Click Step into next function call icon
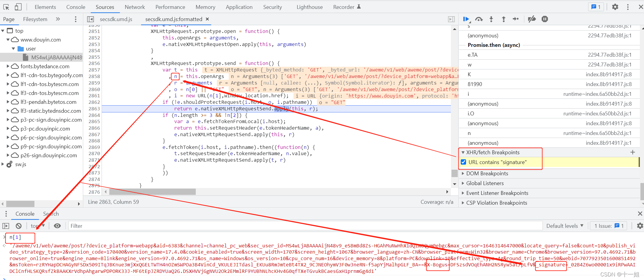 [x=491, y=19]
